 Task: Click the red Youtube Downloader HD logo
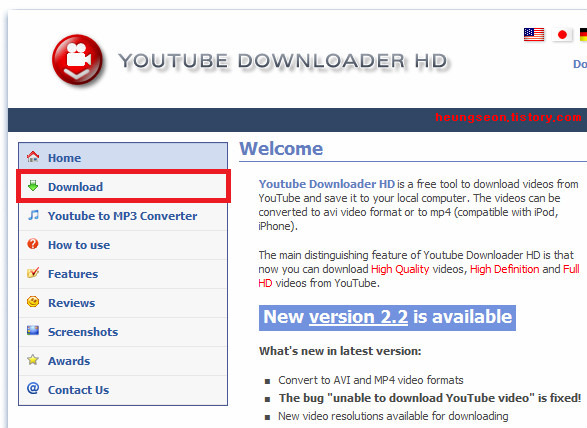[x=77, y=59]
